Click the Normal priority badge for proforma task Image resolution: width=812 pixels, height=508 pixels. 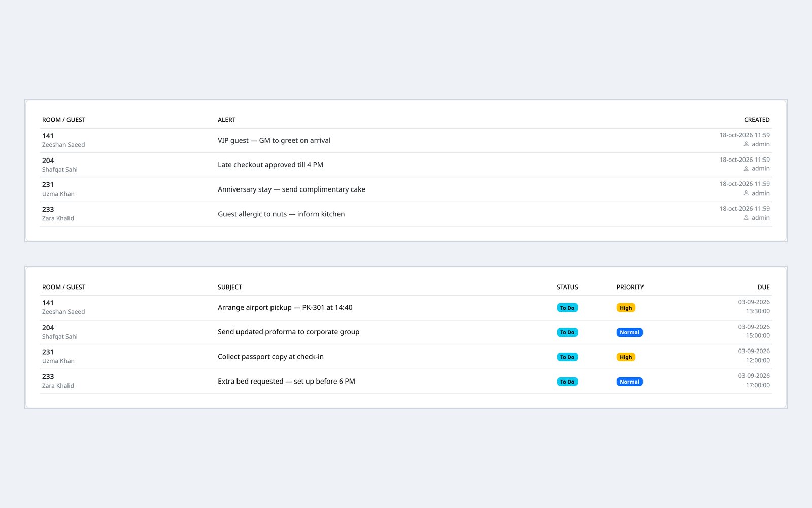pyautogui.click(x=629, y=332)
